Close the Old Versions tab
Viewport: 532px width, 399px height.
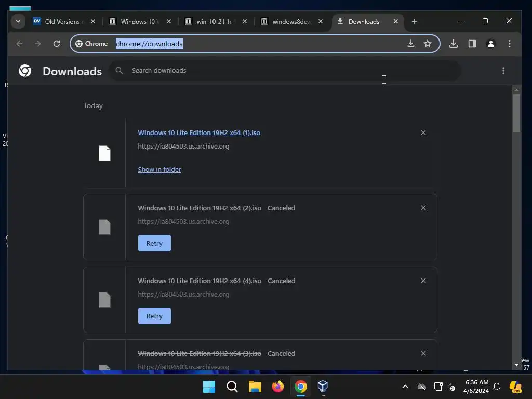[93, 21]
